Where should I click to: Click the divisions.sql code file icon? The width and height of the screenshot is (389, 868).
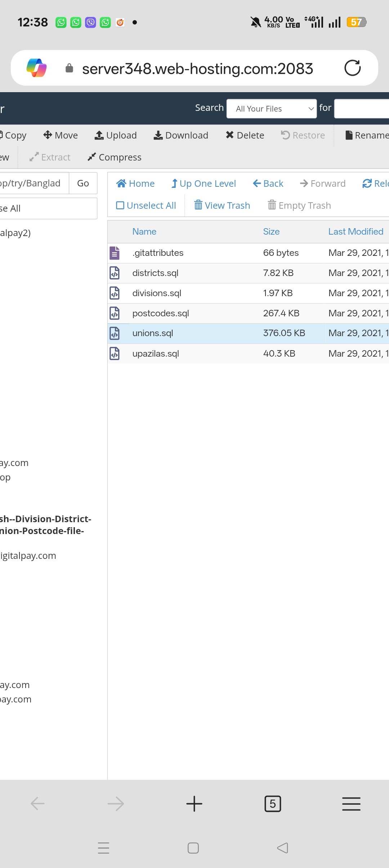[115, 293]
